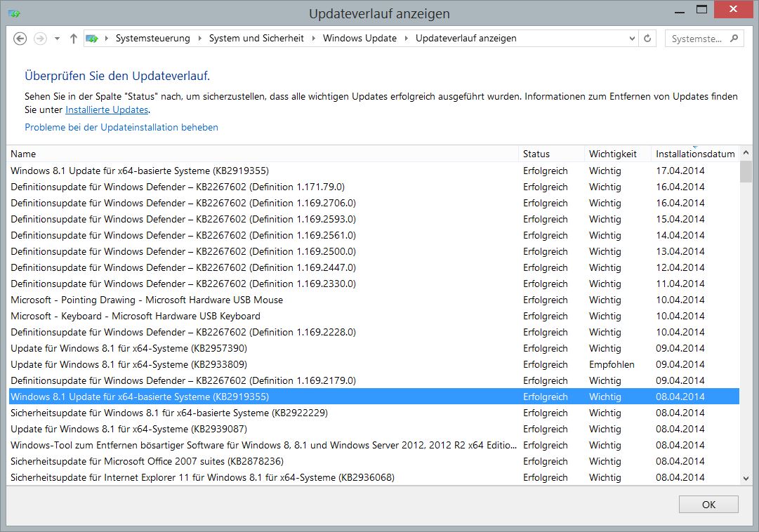Sort by Wichtigkeit column header

click(618, 154)
